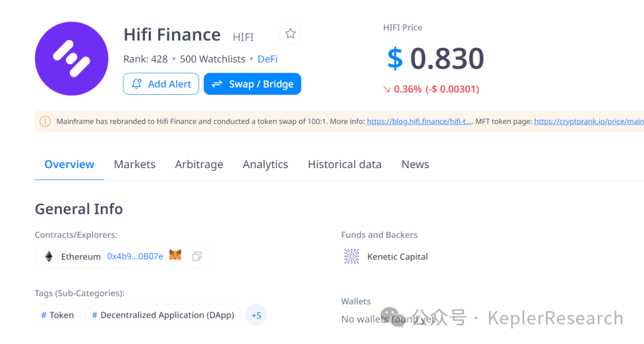The image size is (644, 344).
Task: Open the cryptorank.io MFT token page link
Action: (x=588, y=121)
